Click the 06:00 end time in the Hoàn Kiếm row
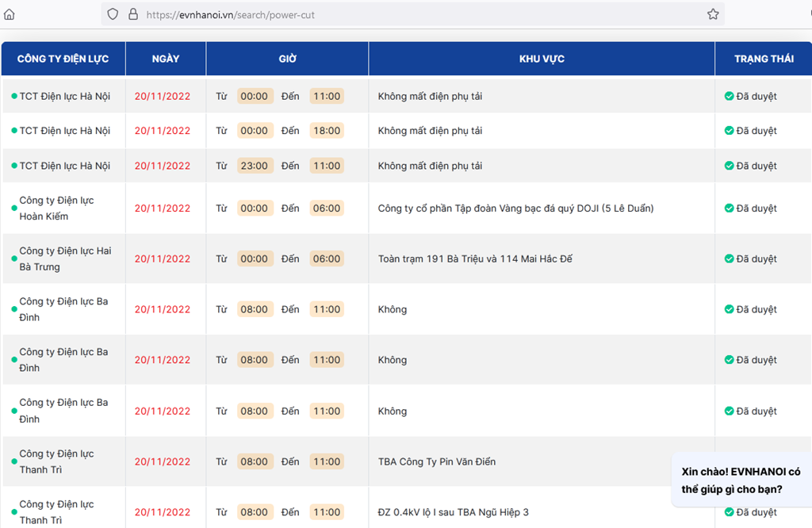The image size is (812, 528). pos(327,208)
